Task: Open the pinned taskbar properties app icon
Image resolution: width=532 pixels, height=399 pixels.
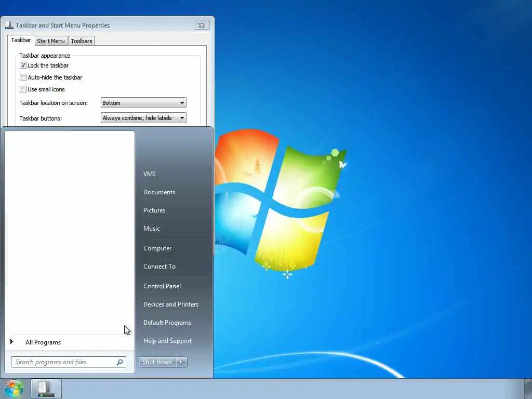Action: click(46, 389)
